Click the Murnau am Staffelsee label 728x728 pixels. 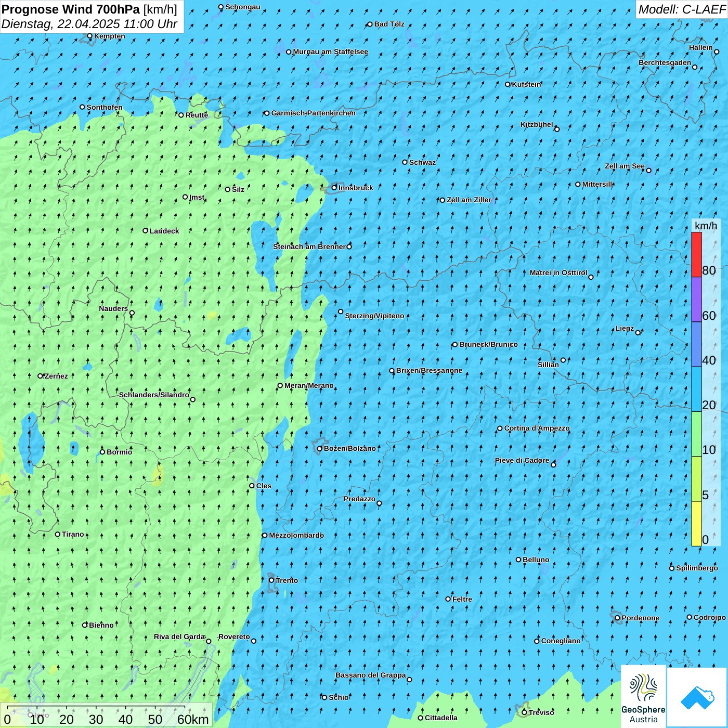coord(331,51)
